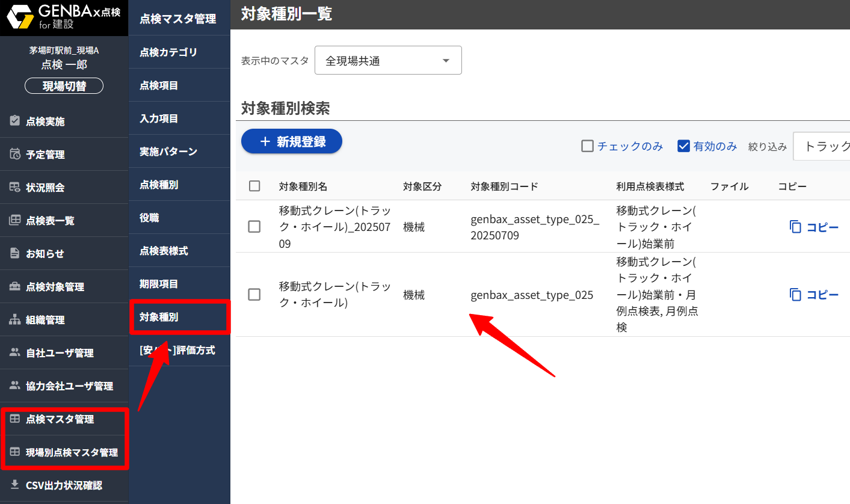Viewport: 850px width, 504px height.
Task: Click the 点検対象管理 toolbox icon
Action: [15, 286]
